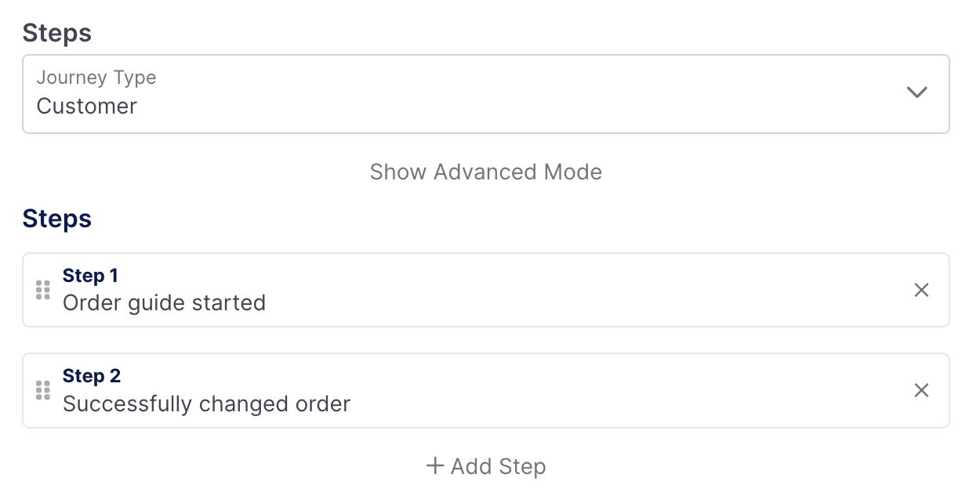Open the Journey Type dropdown field
Screen dimensions: 980x503
(486, 94)
